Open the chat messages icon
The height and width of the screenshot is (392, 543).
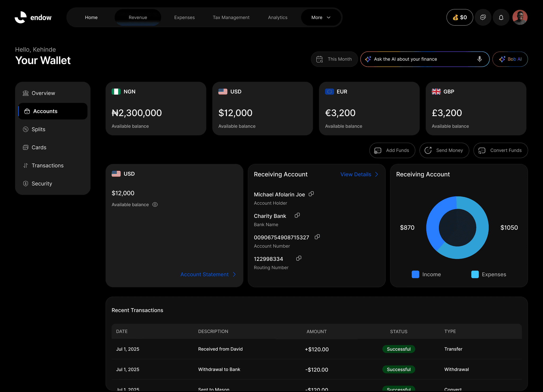click(483, 17)
